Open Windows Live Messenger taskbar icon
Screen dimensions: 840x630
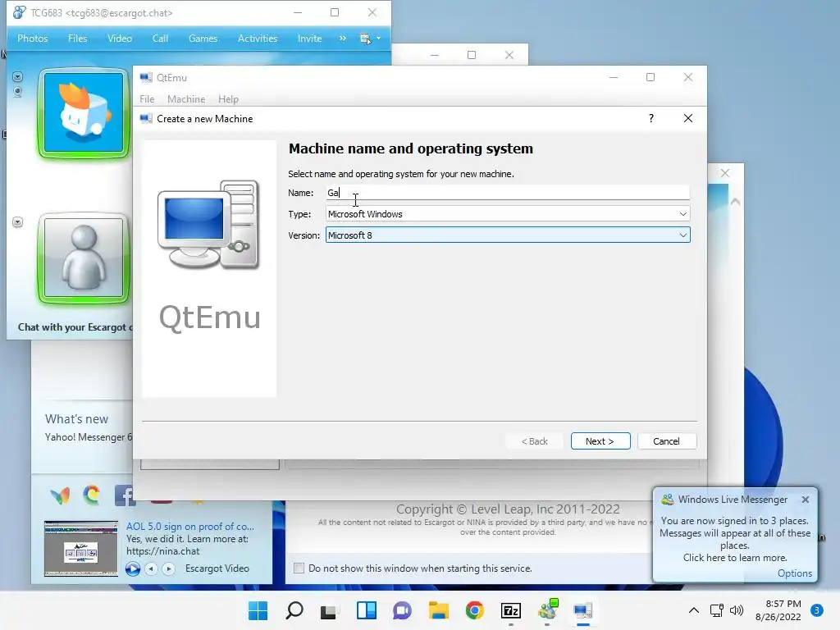[x=547, y=609]
